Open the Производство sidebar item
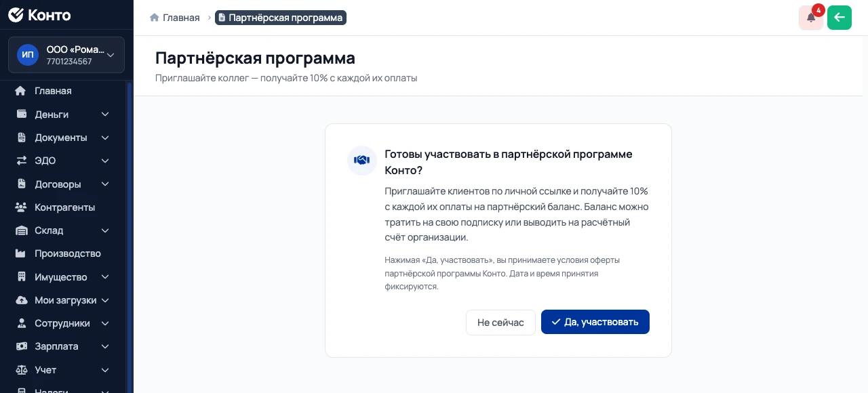 click(62, 253)
